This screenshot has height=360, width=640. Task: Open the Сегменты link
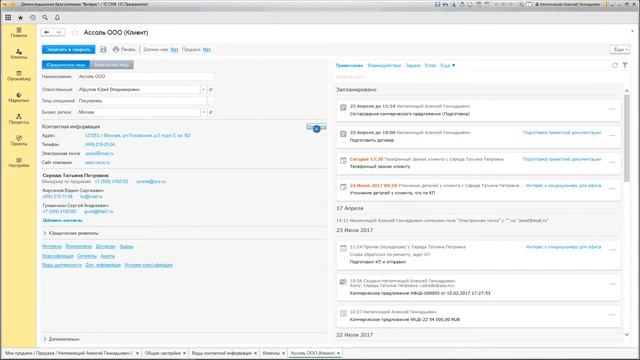[x=87, y=256]
